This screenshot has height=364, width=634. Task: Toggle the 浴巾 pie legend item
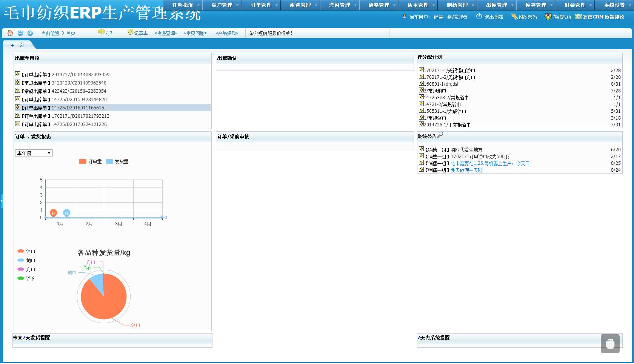pyautogui.click(x=21, y=251)
